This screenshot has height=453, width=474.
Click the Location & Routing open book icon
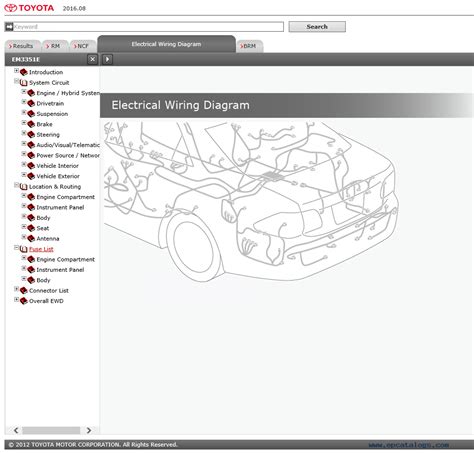tap(23, 187)
